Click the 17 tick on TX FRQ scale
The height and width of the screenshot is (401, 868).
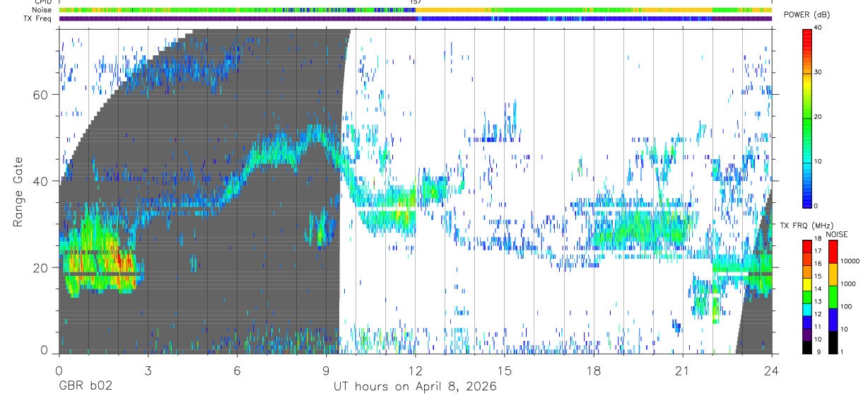click(x=818, y=251)
